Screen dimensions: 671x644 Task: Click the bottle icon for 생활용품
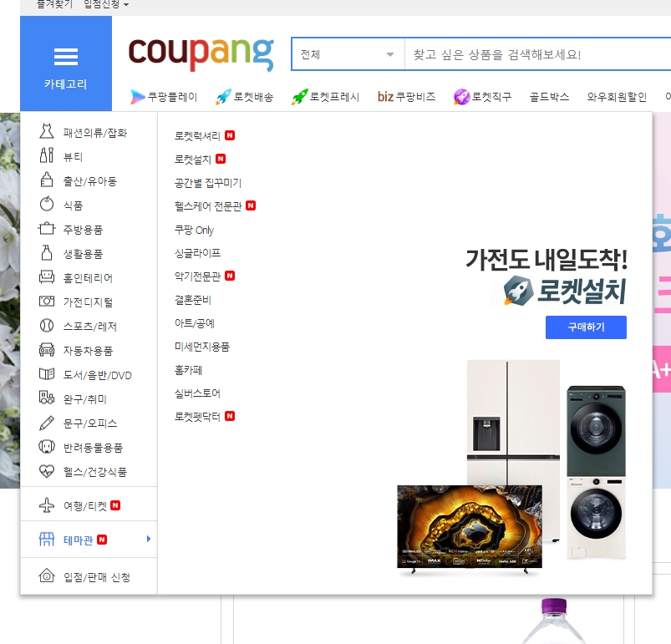(47, 253)
